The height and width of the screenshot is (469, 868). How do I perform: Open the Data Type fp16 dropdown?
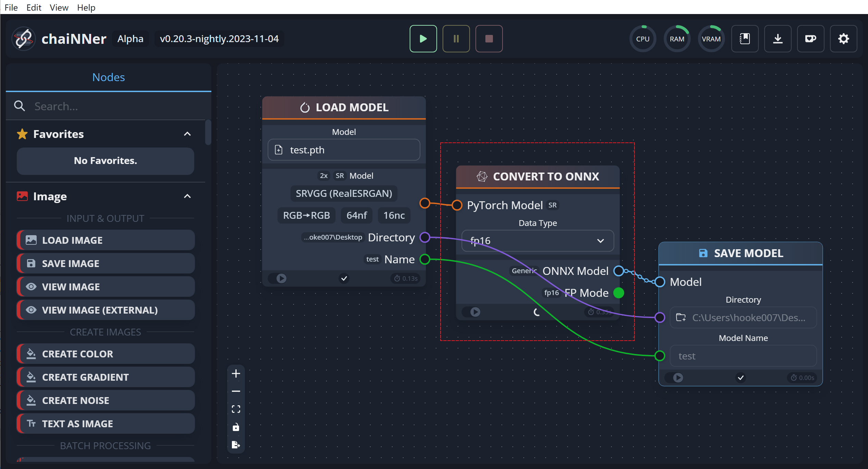[x=537, y=241]
